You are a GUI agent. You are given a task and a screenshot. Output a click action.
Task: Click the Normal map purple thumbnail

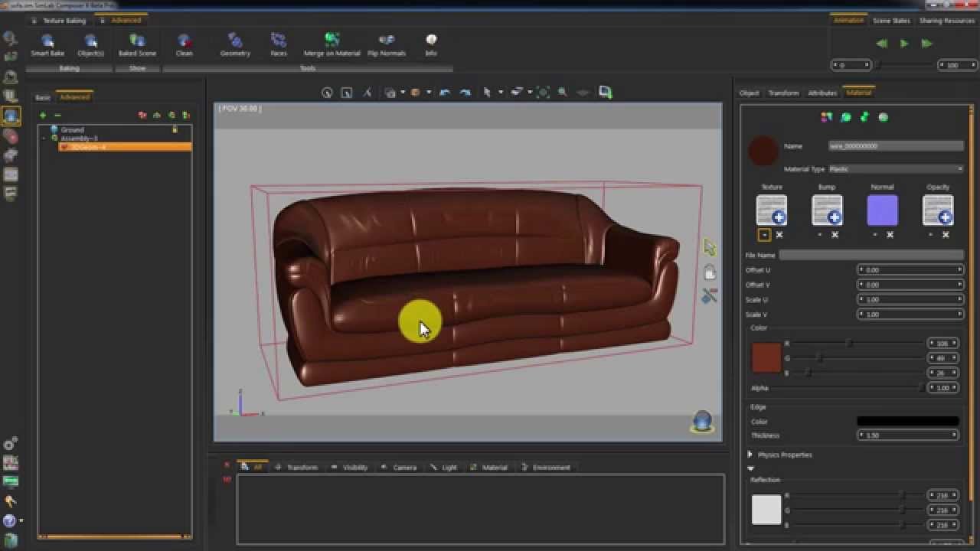(x=882, y=210)
